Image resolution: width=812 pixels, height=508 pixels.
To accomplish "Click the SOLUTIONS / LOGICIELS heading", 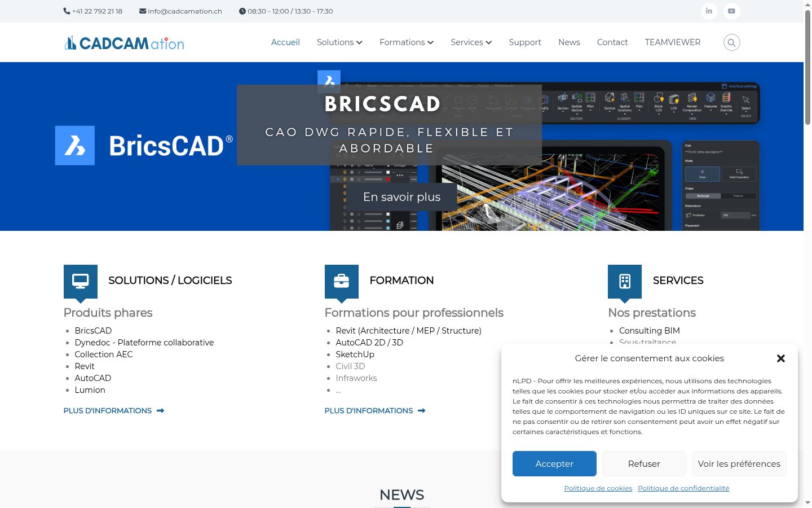I will (x=170, y=281).
